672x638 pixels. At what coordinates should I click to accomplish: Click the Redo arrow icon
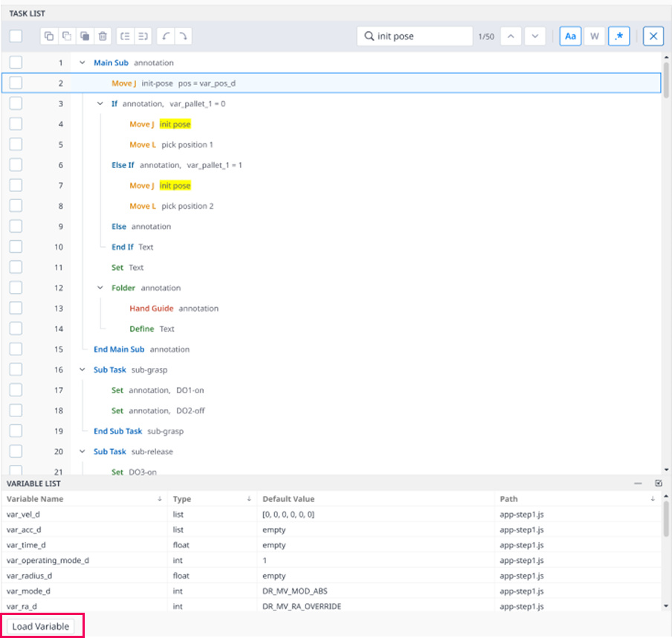184,36
